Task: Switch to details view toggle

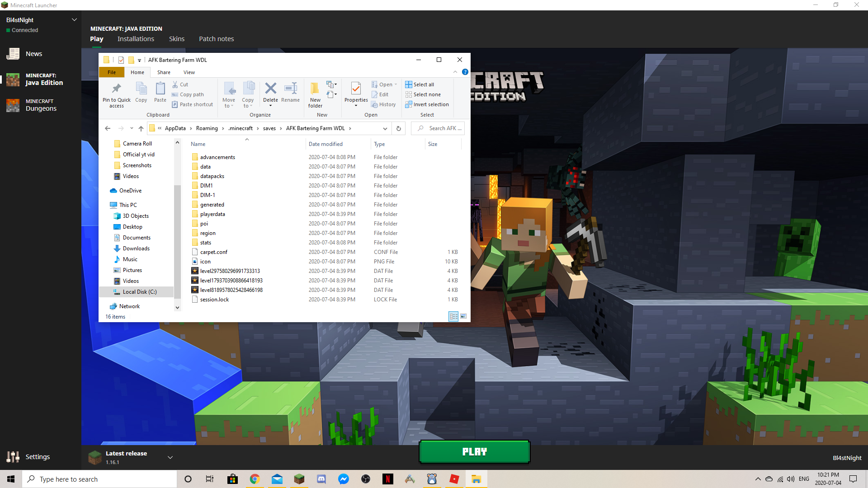Action: [453, 316]
